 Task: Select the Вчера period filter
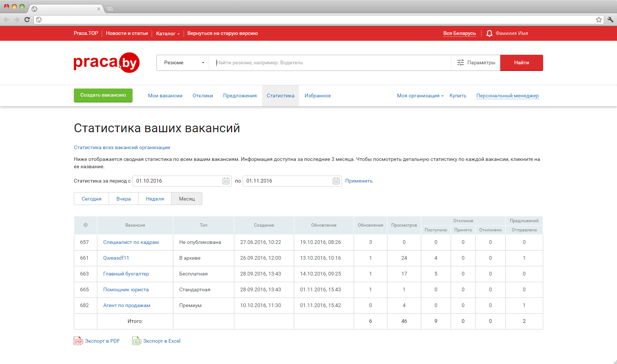[x=123, y=199]
